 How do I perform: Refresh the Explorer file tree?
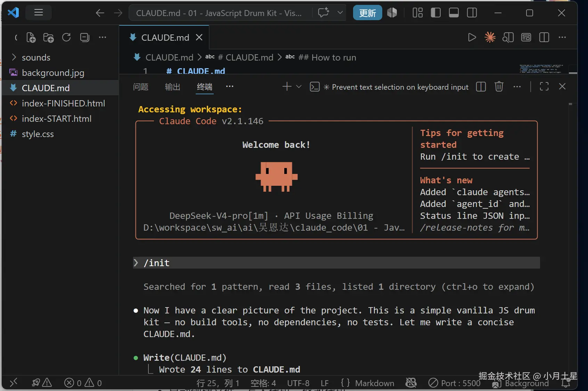[x=66, y=37]
